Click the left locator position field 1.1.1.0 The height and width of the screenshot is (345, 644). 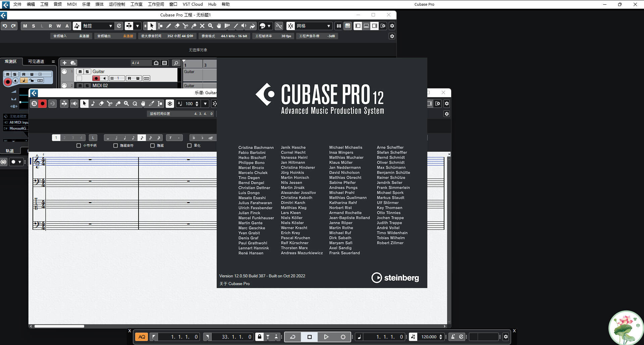[x=179, y=337]
